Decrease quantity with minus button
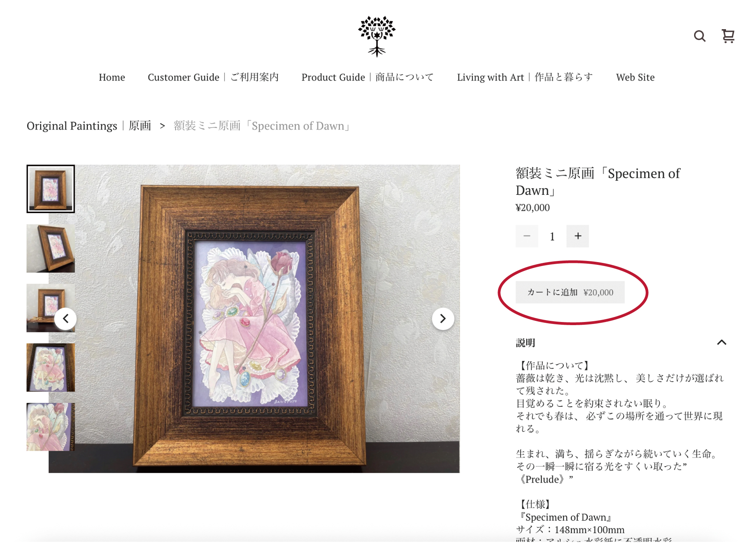Screen dimensions: 747x560 [x=527, y=236]
